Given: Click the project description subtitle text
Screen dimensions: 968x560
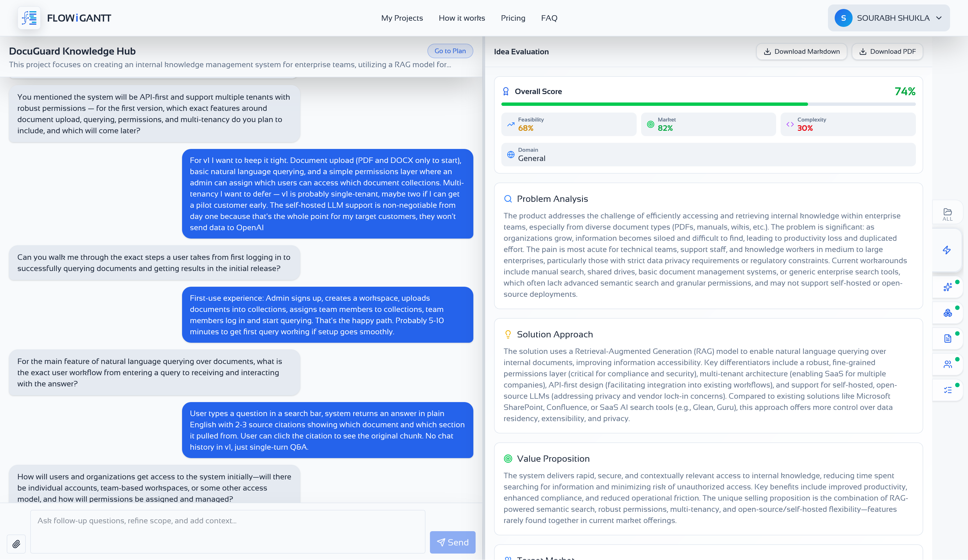Looking at the screenshot, I should pos(230,64).
